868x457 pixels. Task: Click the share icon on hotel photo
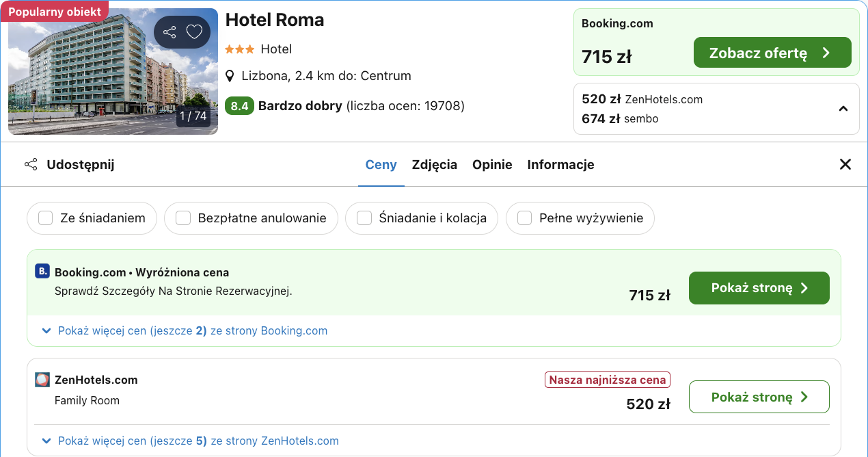169,31
